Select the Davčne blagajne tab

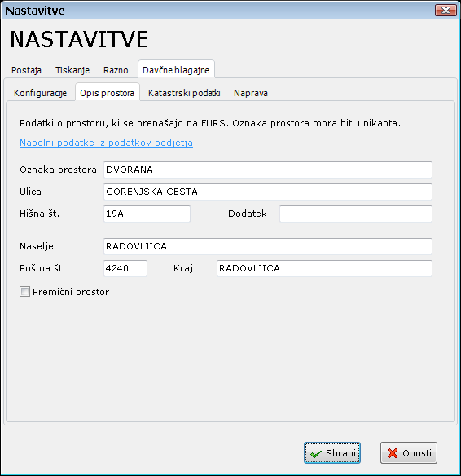point(176,69)
